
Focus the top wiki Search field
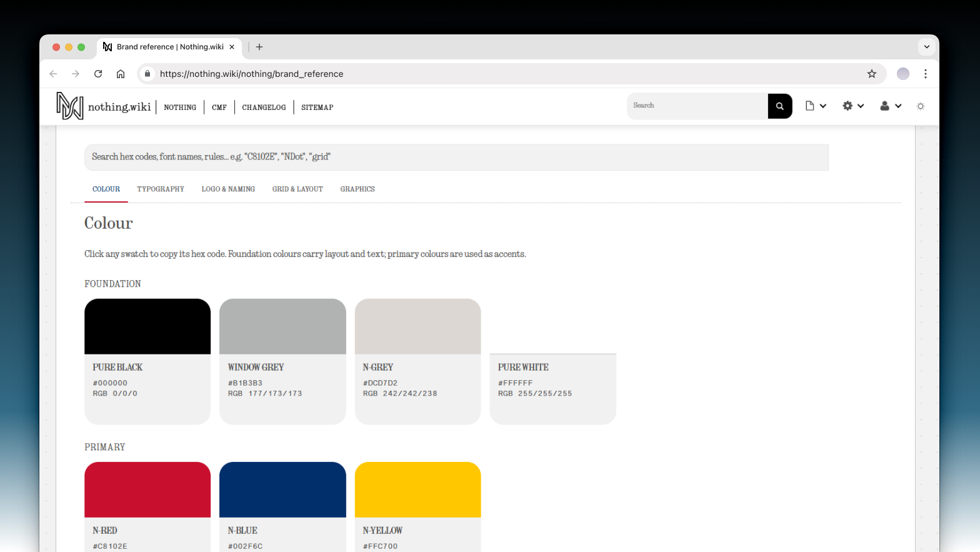point(697,106)
